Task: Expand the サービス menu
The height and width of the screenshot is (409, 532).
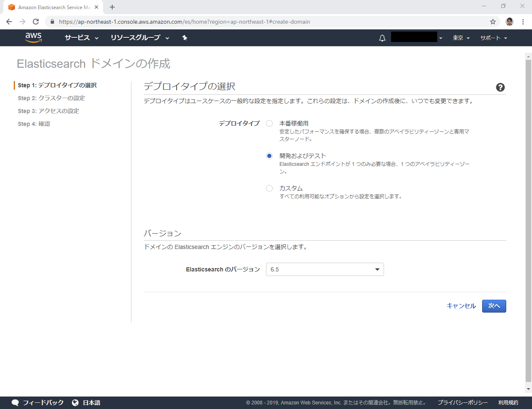Action: (x=81, y=38)
